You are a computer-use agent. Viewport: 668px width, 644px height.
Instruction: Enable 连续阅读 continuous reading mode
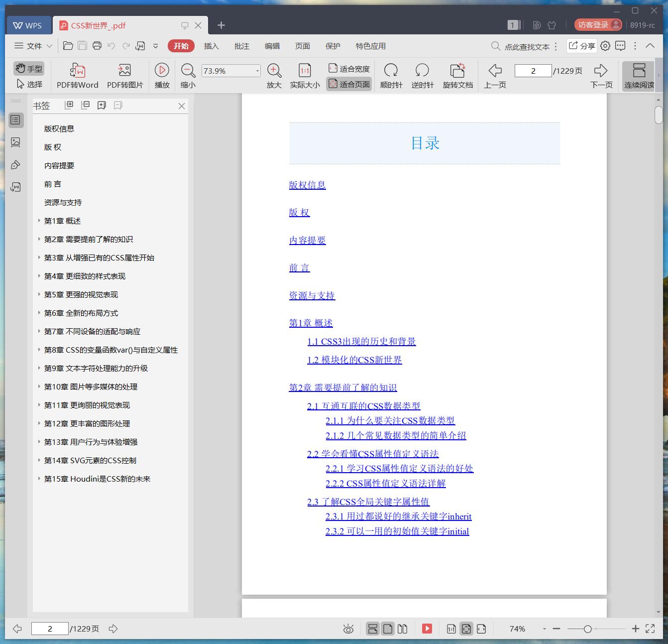[x=639, y=75]
